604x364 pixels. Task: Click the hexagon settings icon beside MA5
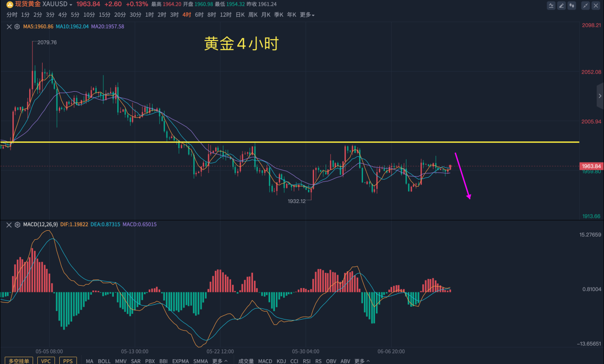point(17,27)
